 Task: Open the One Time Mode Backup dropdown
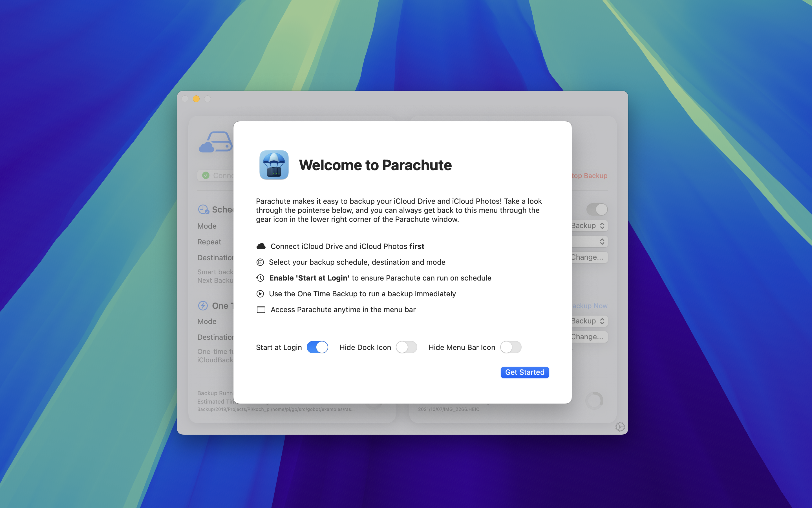[x=590, y=321]
